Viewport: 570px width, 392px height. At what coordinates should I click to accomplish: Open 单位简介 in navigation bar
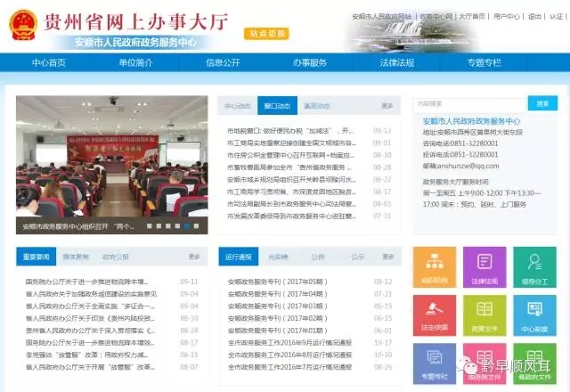[135, 62]
